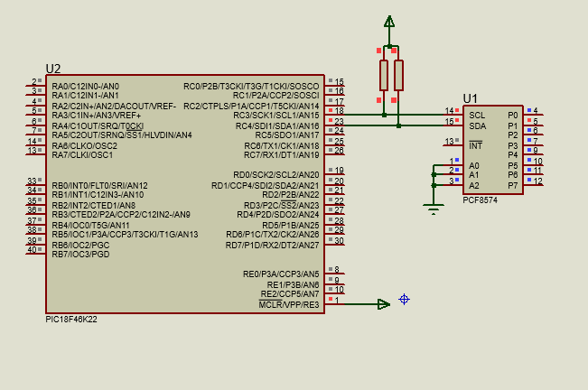Select the ground terminal symbol
The width and height of the screenshot is (588, 390).
[x=434, y=209]
